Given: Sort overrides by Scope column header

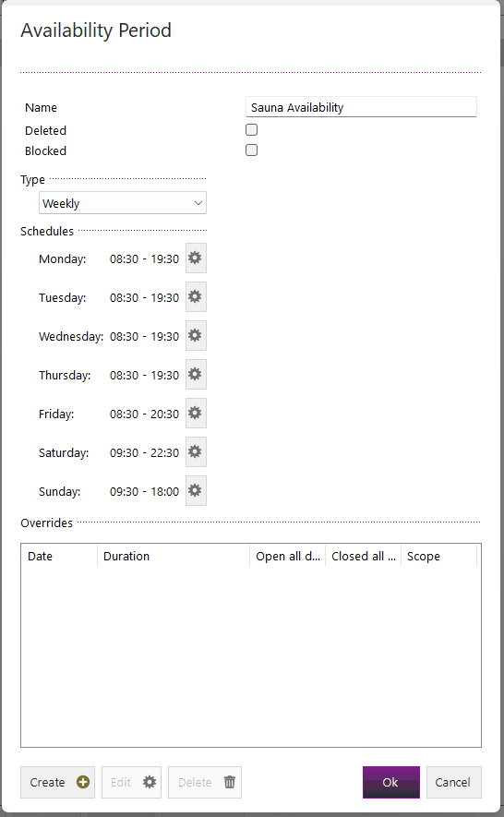Looking at the screenshot, I should click(438, 556).
